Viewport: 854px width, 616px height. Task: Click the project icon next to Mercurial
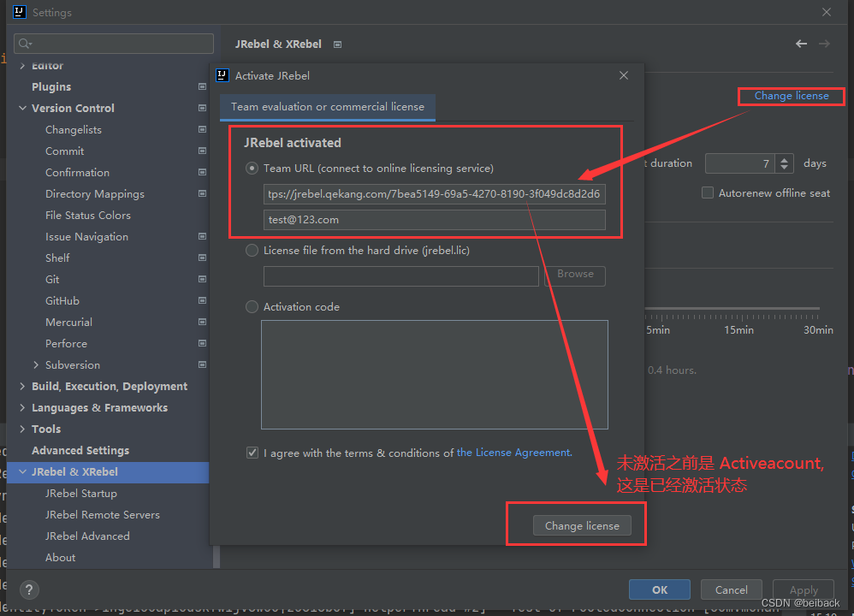pos(202,322)
